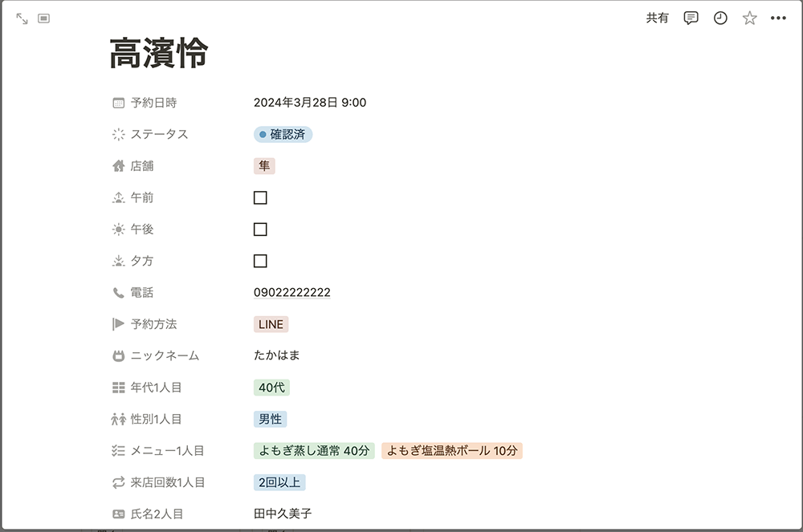Select the 40代 age tag
The height and width of the screenshot is (532, 803).
point(271,388)
